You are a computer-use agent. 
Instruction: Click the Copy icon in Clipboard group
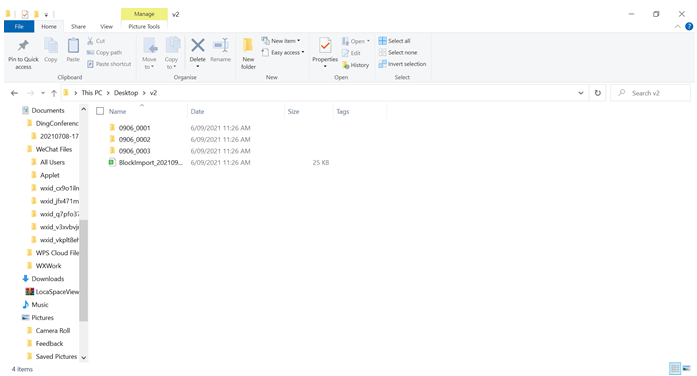51,45
